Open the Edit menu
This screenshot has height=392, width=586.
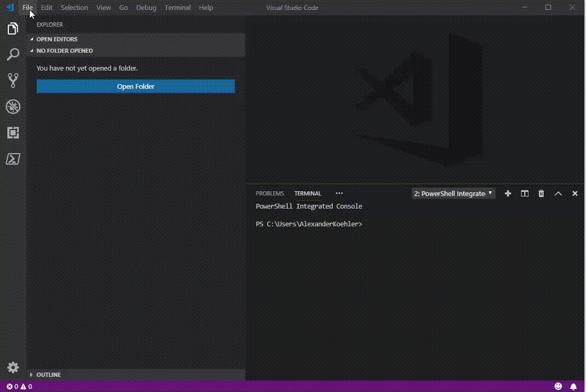pos(47,7)
